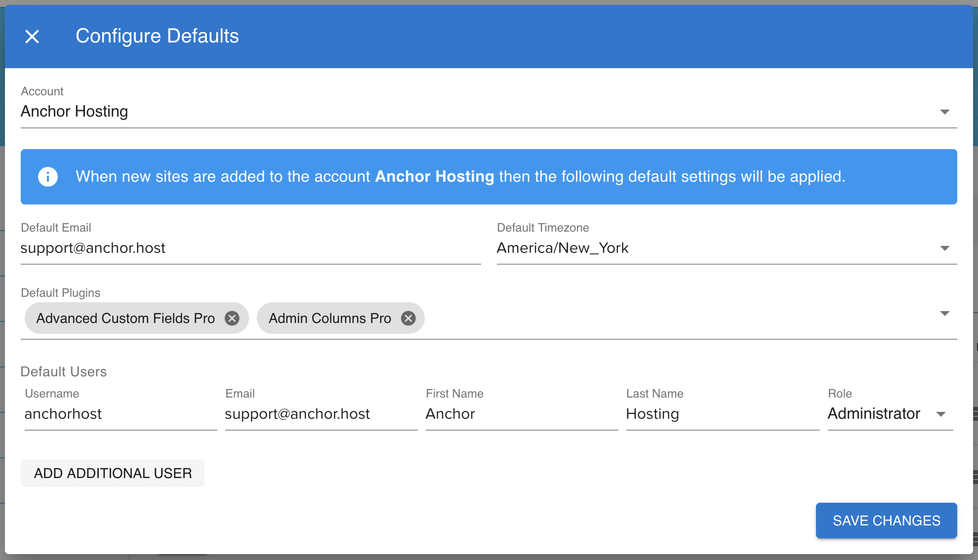The height and width of the screenshot is (560, 978).
Task: Open the Role dropdown set to Administrator
Action: point(890,414)
